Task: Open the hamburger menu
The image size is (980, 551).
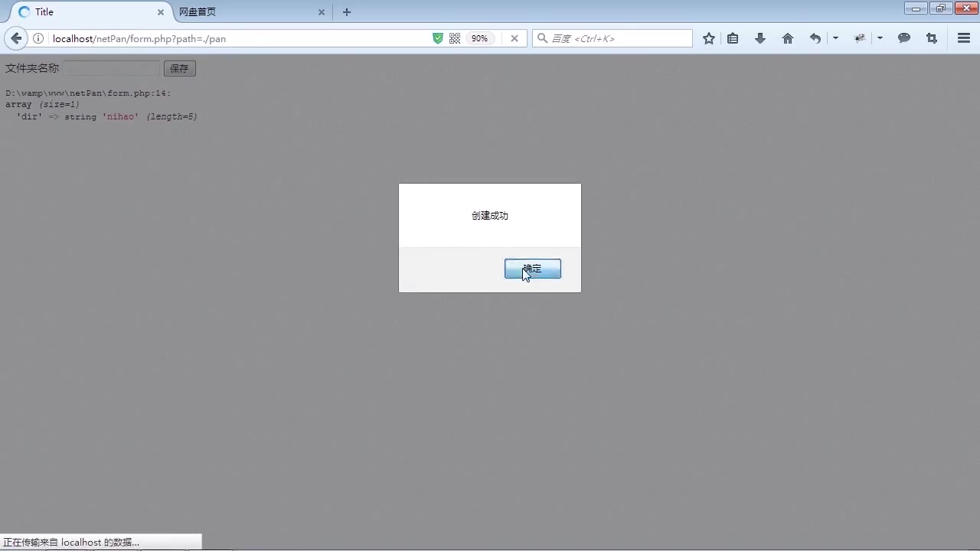Action: [964, 38]
